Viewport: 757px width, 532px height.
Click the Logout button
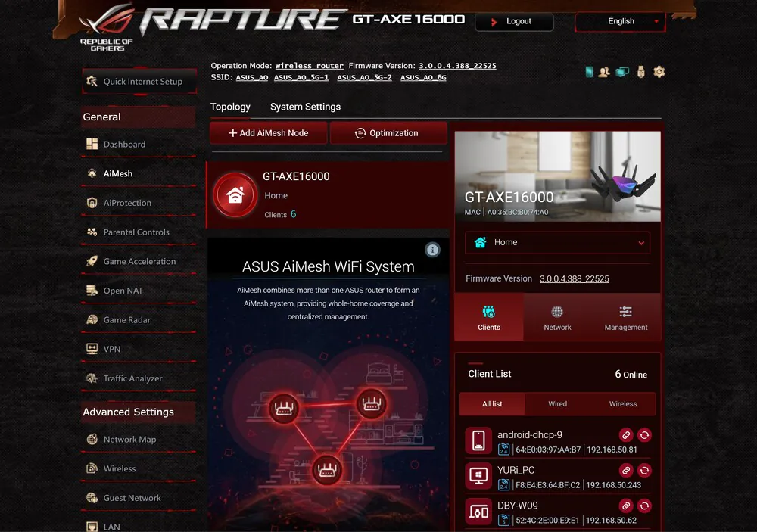(x=514, y=21)
